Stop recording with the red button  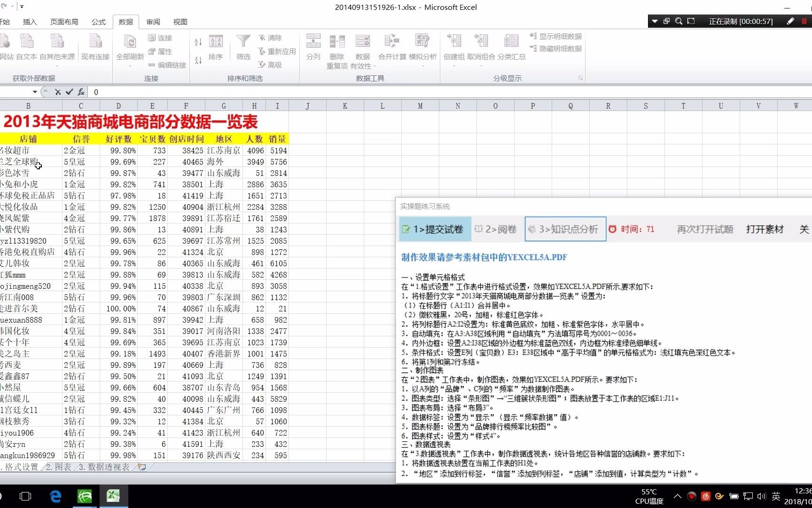point(805,21)
